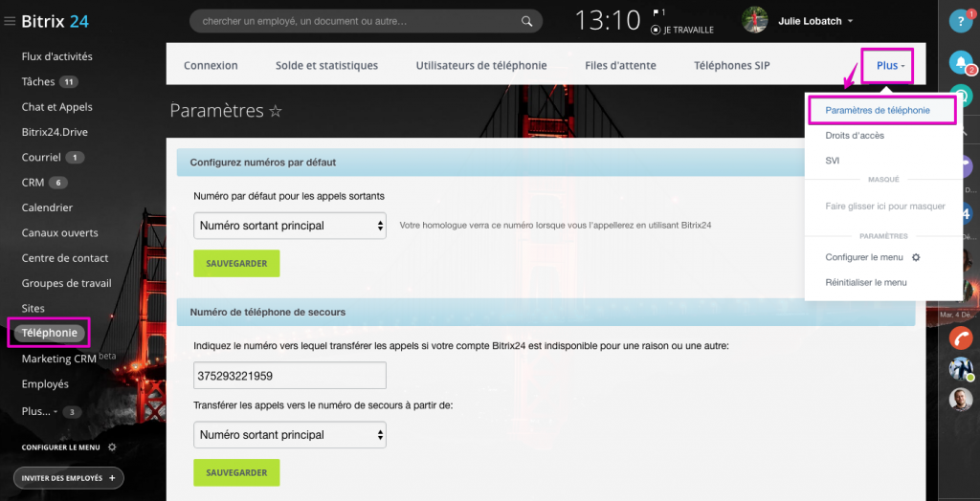Click the flag icon near the clock

(x=657, y=12)
